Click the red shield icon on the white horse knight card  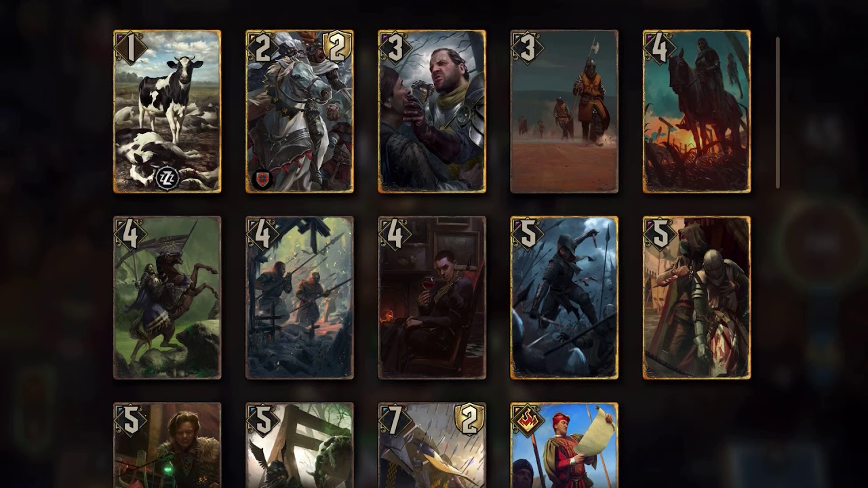[x=263, y=179]
